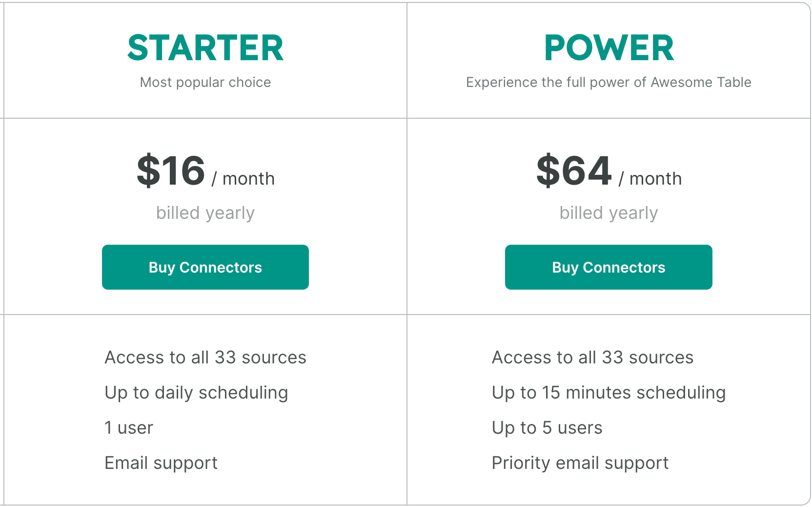Select the POWER plan heading
812x507 pixels.
pyautogui.click(x=609, y=48)
